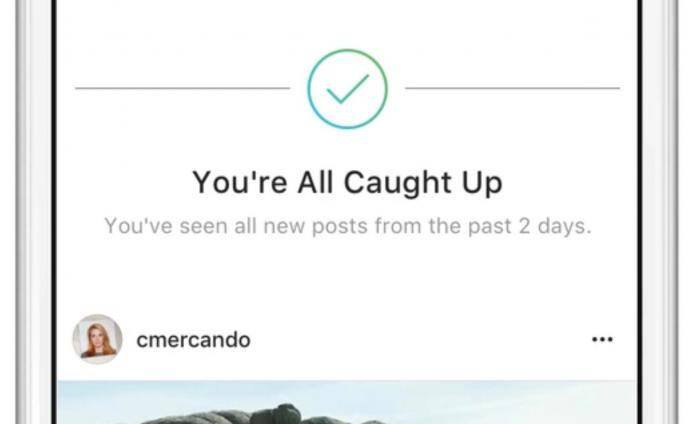
Task: Click the tick mark inside the gradient circle
Action: tap(347, 89)
